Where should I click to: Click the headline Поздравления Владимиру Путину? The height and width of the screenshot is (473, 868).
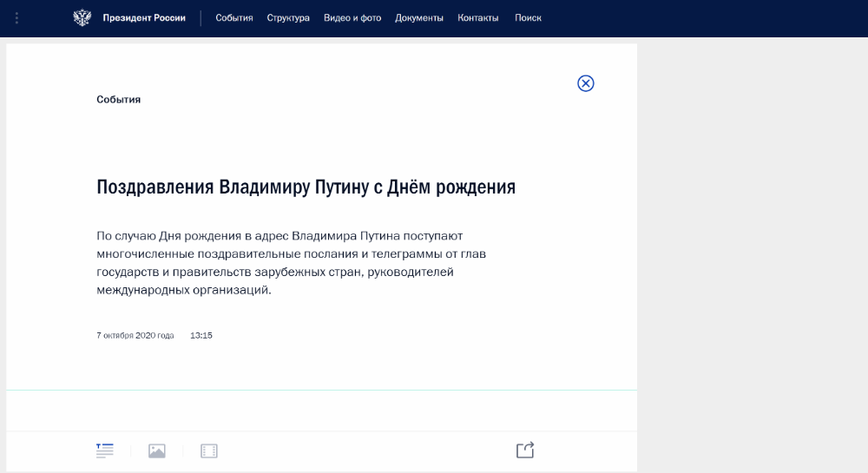306,187
